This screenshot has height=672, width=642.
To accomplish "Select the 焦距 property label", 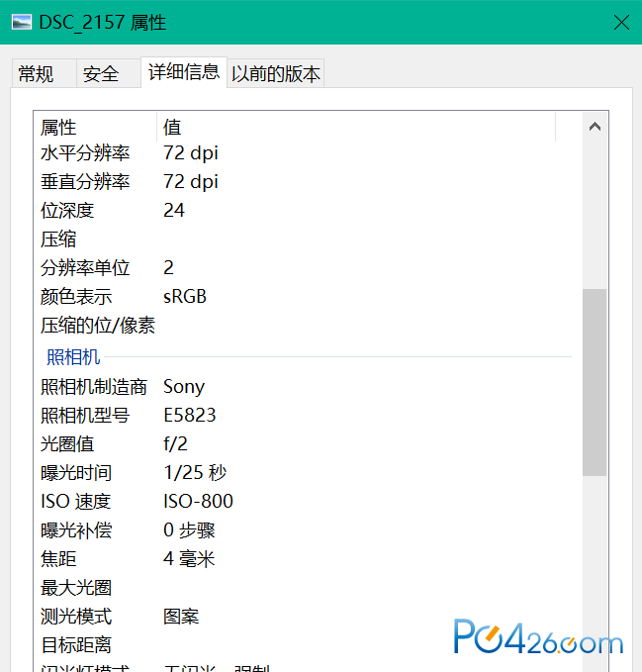I will (58, 559).
